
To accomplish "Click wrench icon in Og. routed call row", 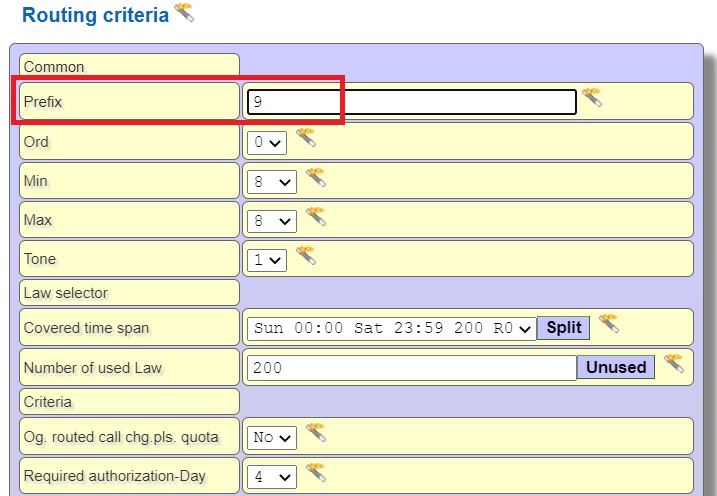I will point(315,434).
